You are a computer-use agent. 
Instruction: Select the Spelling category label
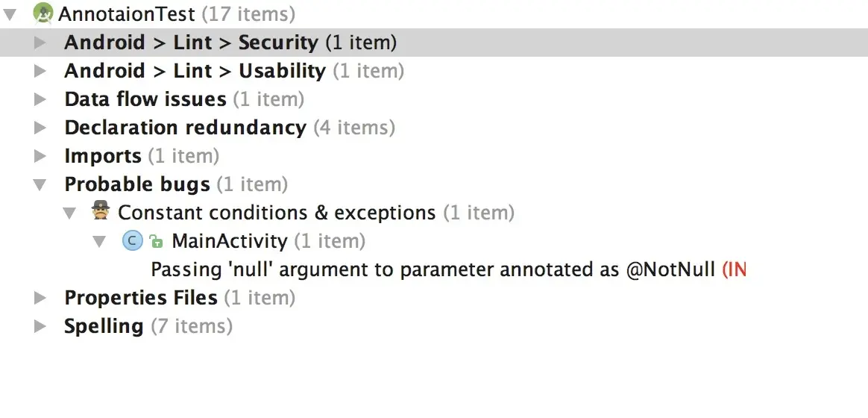(x=104, y=326)
